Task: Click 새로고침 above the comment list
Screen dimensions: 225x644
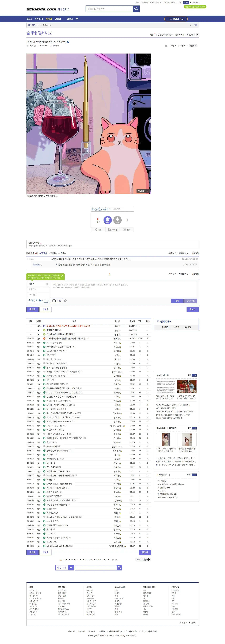Action: coord(195,253)
